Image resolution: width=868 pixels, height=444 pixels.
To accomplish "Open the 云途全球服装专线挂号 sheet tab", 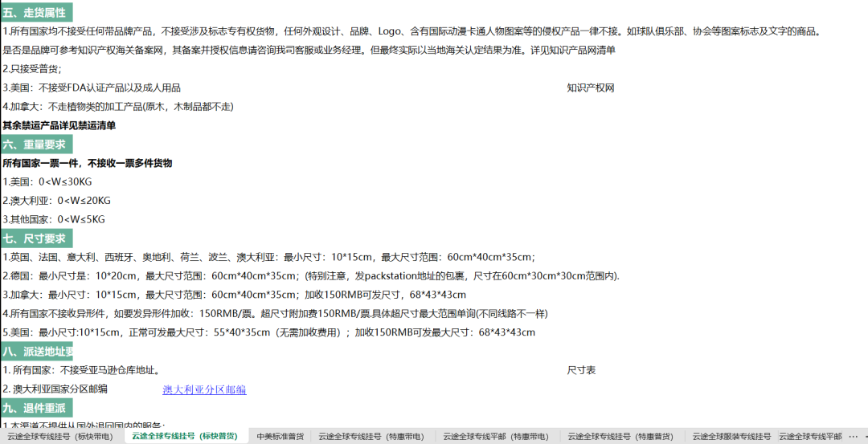I will [732, 436].
